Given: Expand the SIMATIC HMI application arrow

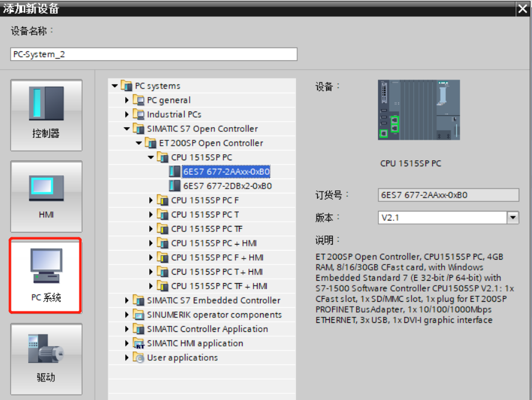Looking at the screenshot, I should click(126, 343).
